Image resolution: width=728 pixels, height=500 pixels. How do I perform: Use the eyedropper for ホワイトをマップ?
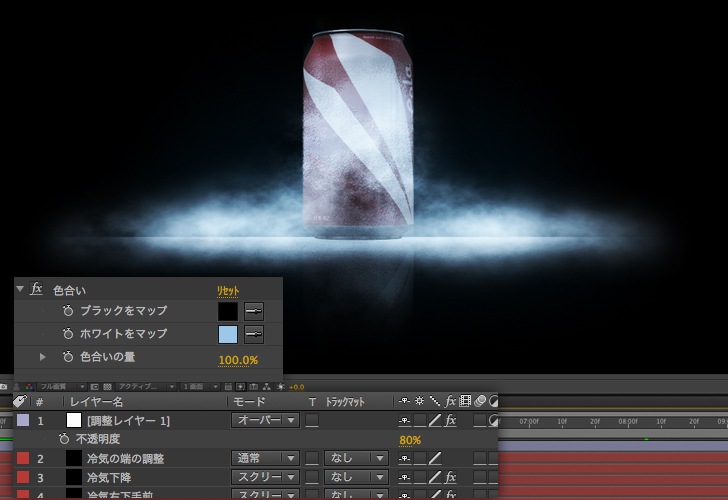pyautogui.click(x=254, y=334)
